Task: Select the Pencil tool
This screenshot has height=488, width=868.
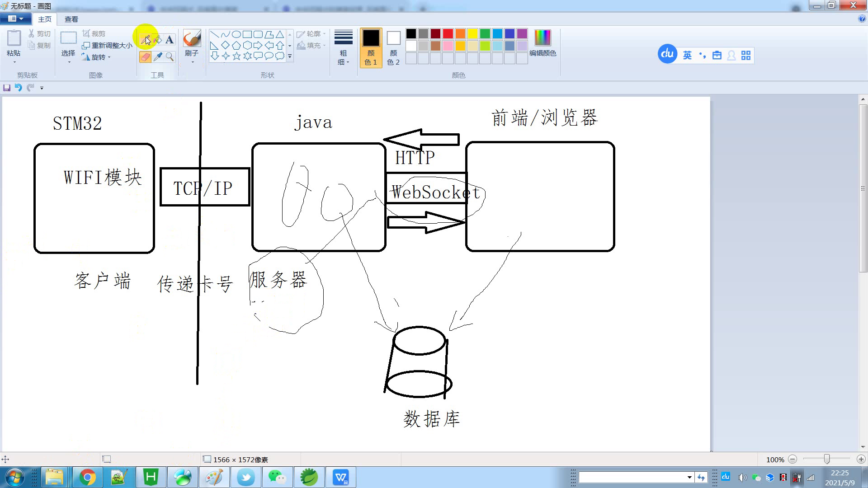Action: [x=145, y=40]
